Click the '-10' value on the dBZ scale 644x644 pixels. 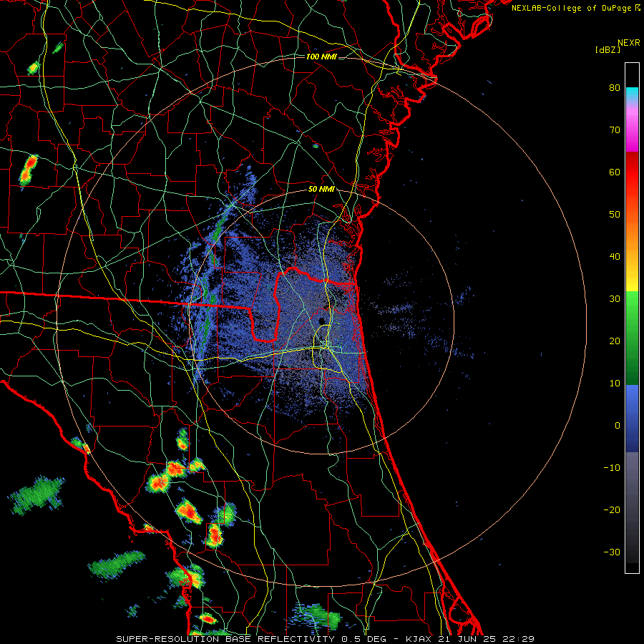click(x=612, y=468)
